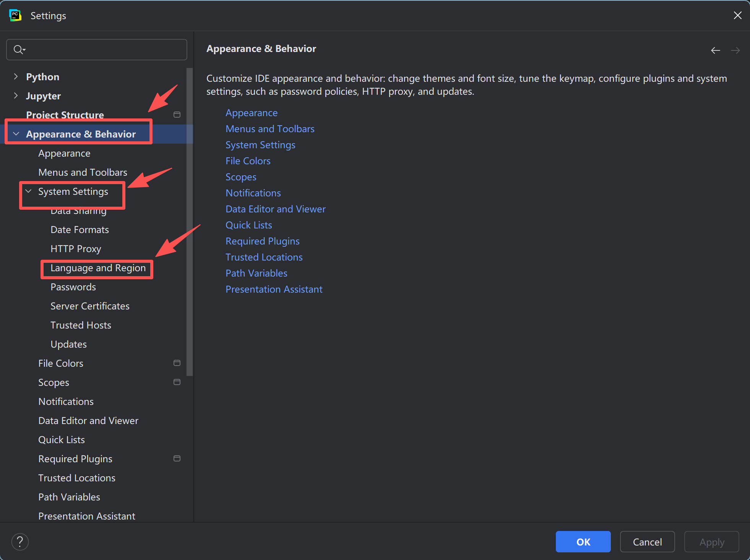This screenshot has height=560, width=750.
Task: Open the Presentation Assistant link
Action: coord(274,289)
